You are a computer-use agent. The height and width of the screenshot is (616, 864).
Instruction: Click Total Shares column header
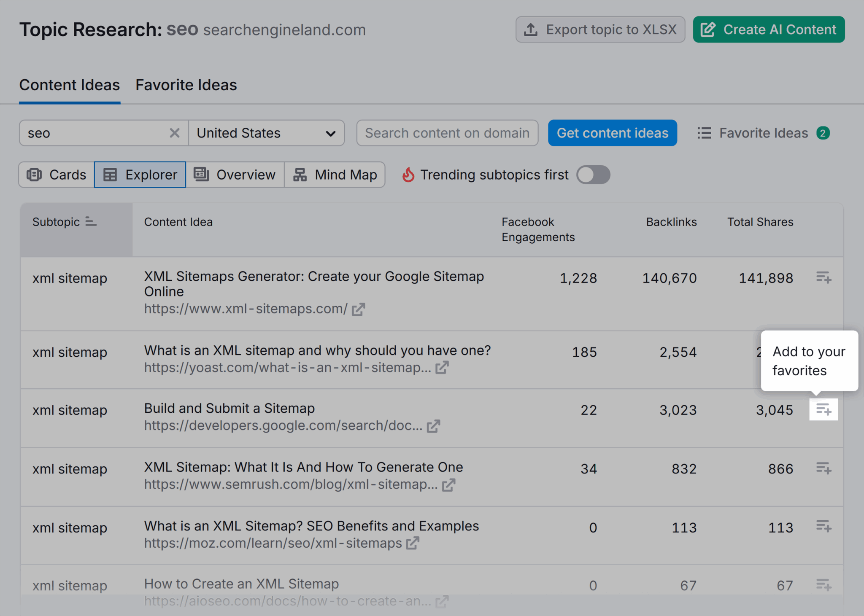tap(760, 222)
